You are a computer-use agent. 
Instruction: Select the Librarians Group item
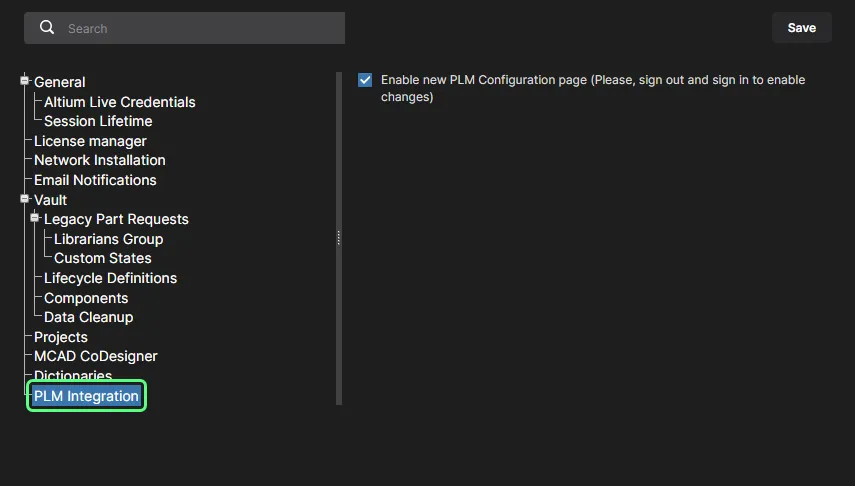108,239
